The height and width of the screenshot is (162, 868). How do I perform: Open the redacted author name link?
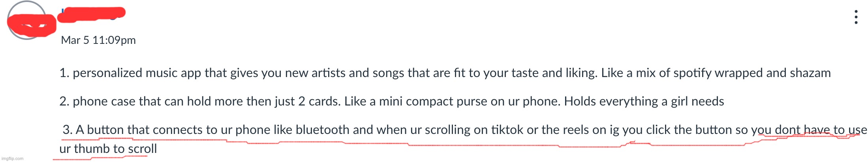[92, 14]
